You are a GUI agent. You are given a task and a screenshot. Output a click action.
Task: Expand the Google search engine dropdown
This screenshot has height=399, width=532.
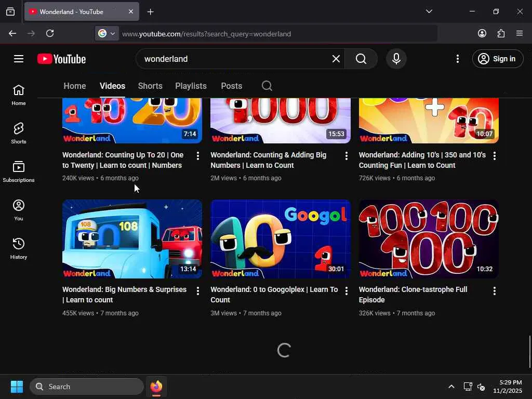(107, 33)
